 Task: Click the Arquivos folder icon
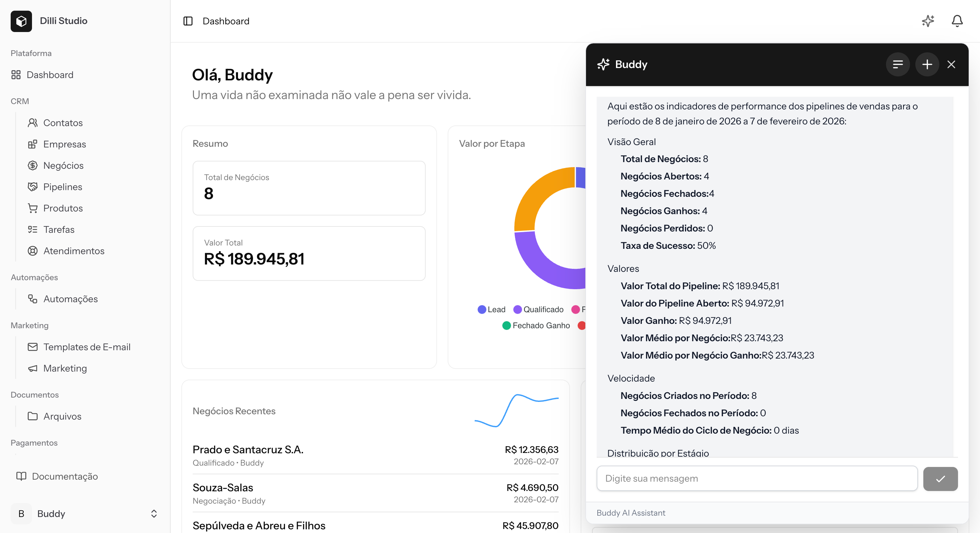[x=33, y=416]
